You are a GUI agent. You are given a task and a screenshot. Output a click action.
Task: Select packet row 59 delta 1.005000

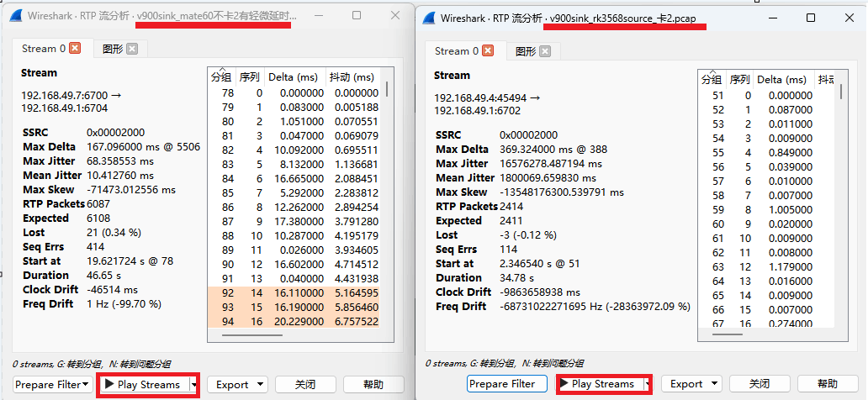coord(767,210)
